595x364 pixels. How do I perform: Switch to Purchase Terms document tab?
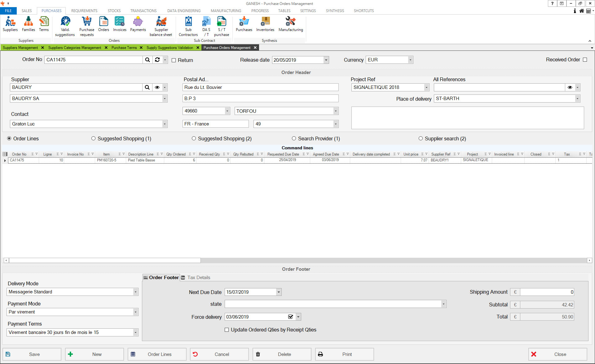tap(124, 48)
